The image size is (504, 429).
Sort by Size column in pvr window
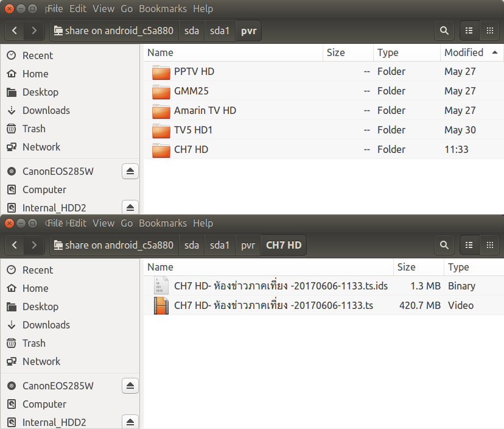pos(348,52)
